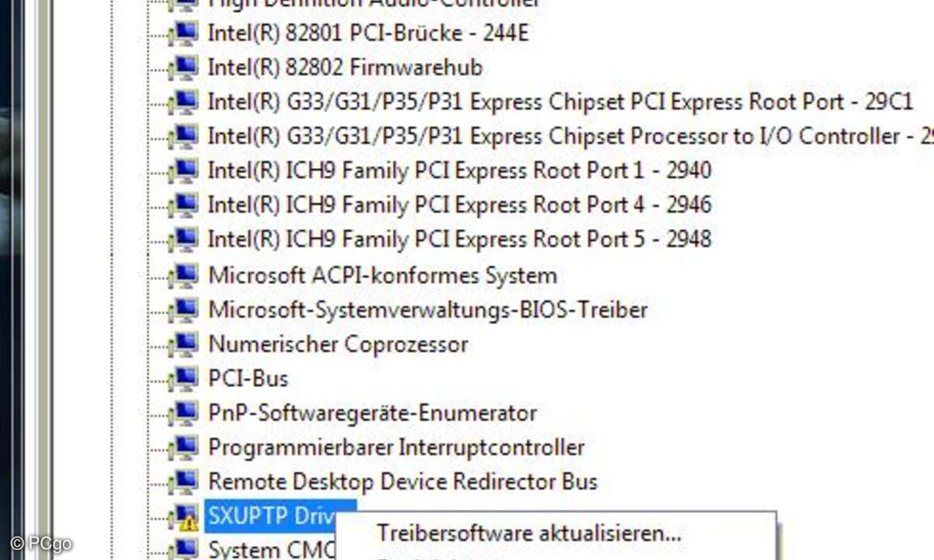Image resolution: width=934 pixels, height=560 pixels.
Task: Click the Remote Desktop Device Redirector Bus icon
Action: [184, 481]
